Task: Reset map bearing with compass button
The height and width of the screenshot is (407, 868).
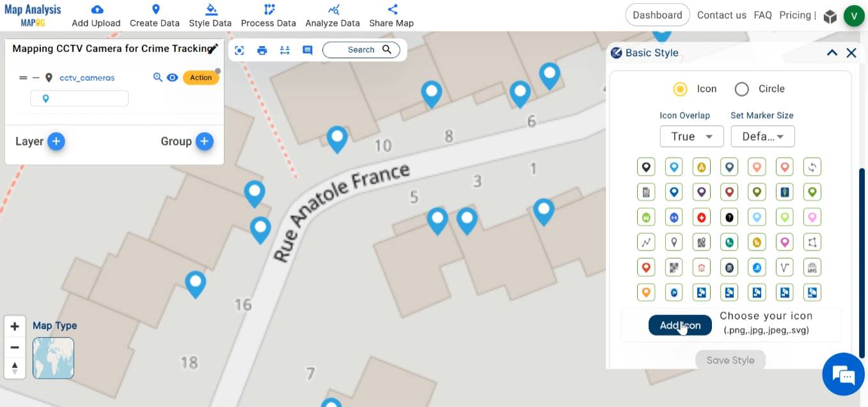Action: click(x=15, y=369)
